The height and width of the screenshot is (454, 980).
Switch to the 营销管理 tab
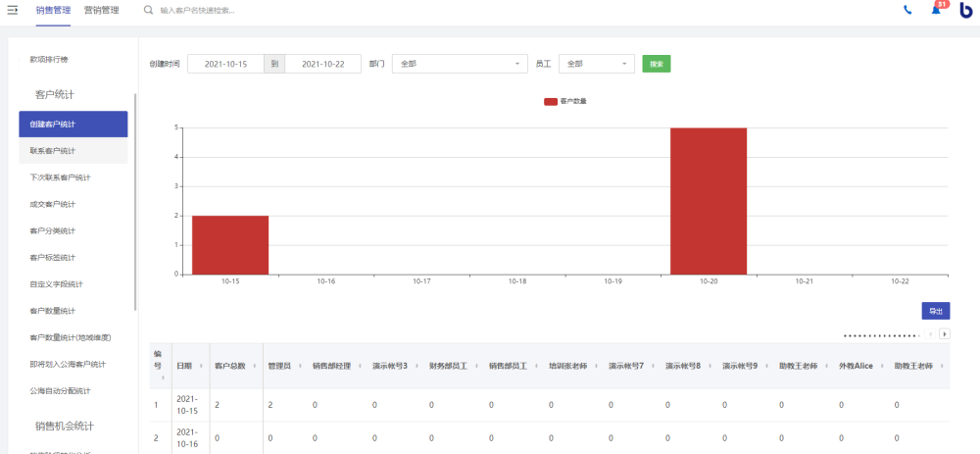click(x=102, y=10)
